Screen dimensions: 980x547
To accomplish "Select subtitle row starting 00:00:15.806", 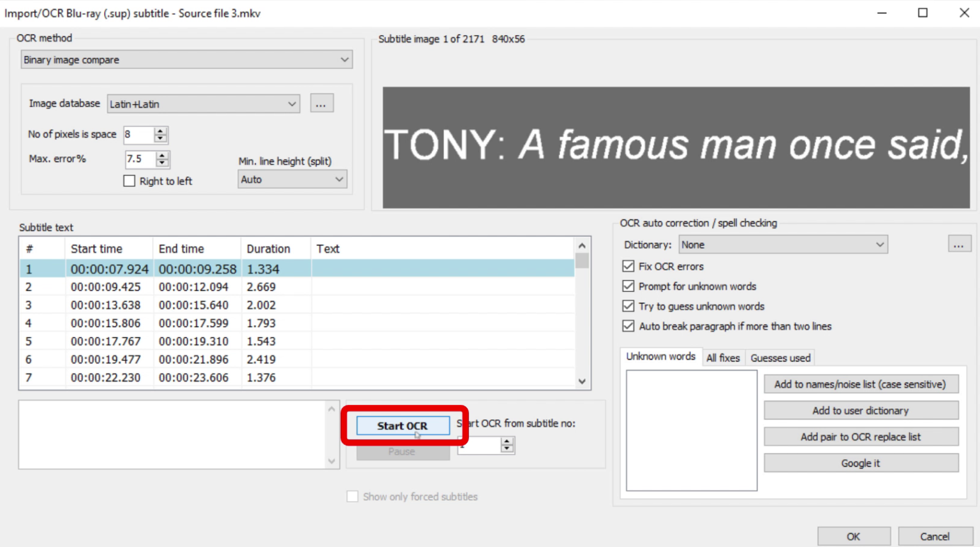I will (x=297, y=323).
